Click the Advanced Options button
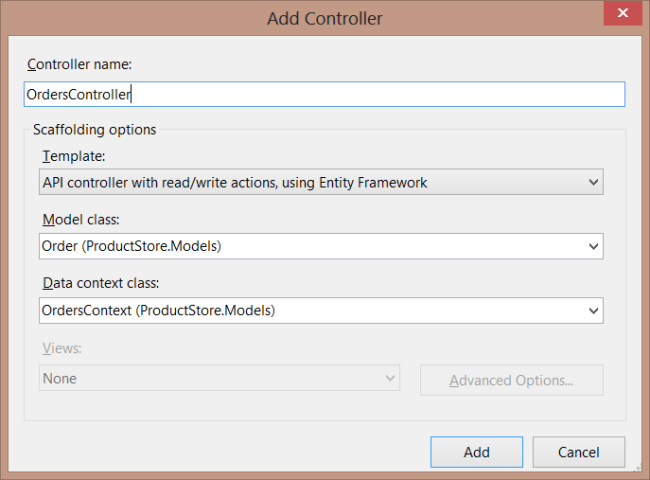Viewport: 650px width, 480px height. pyautogui.click(x=511, y=380)
